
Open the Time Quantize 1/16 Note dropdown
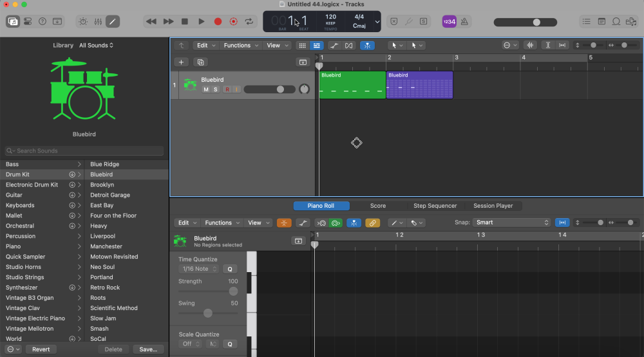(x=200, y=269)
